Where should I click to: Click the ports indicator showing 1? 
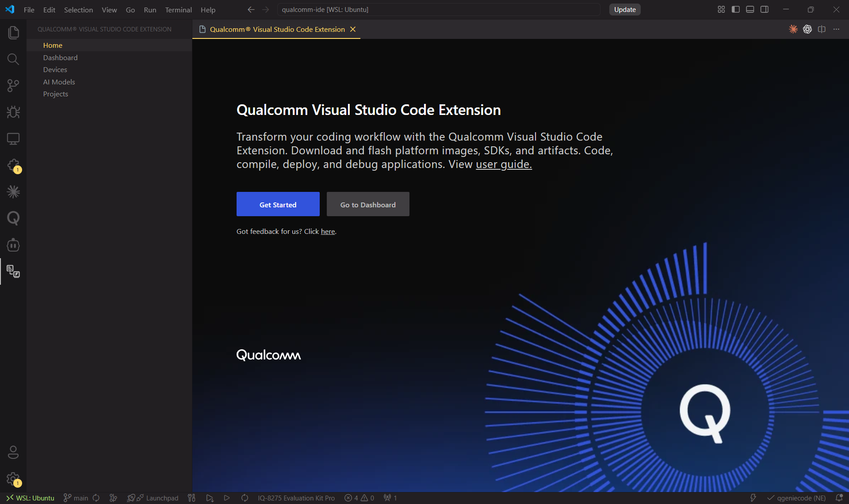[x=390, y=498]
